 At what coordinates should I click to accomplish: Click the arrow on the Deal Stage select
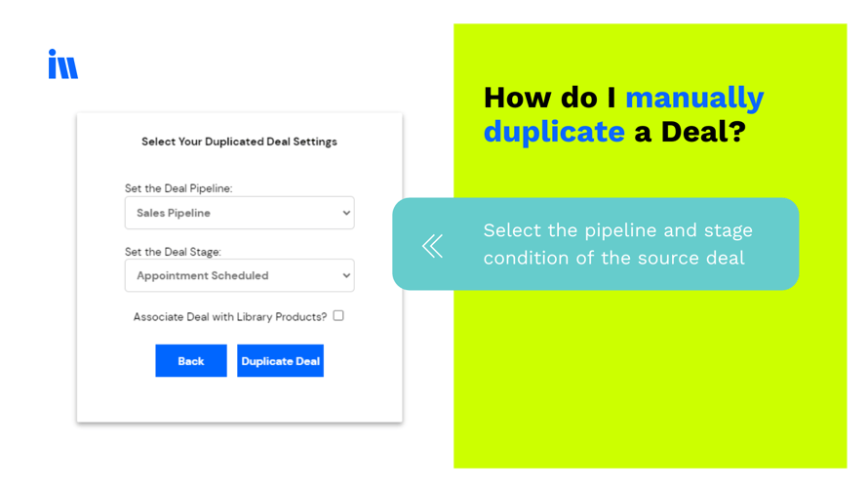click(x=346, y=275)
